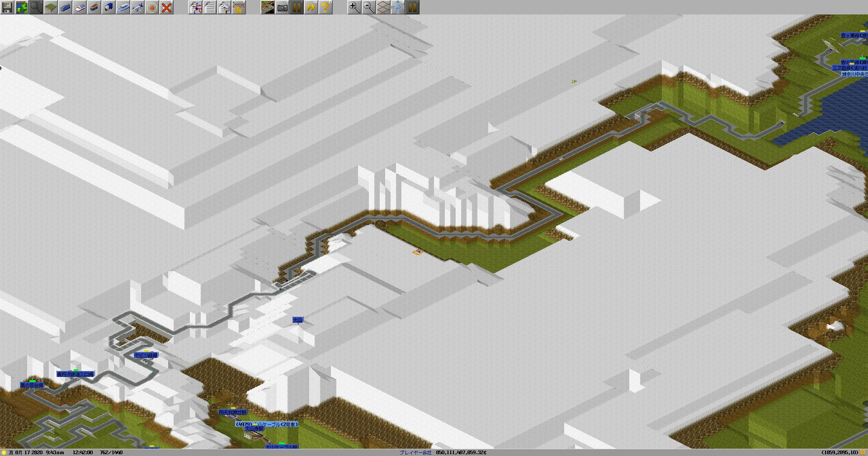The width and height of the screenshot is (868, 456).
Task: Click the プレイヤー会社 company name
Action: tap(415, 452)
